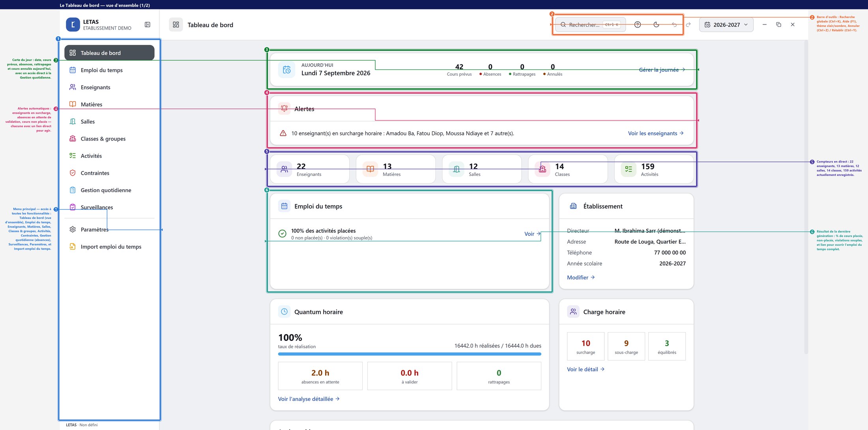Click the main page vertical scrollbar
The width and height of the screenshot is (868, 430).
coord(806,197)
